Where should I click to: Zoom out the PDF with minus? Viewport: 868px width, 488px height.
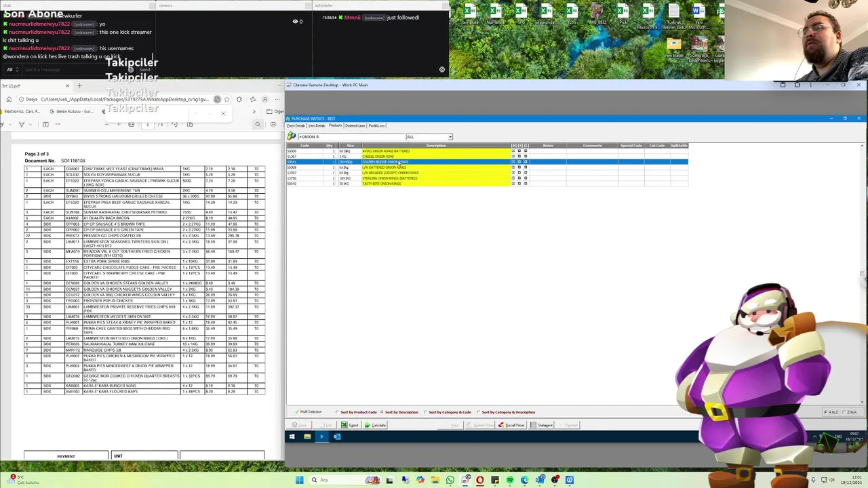tap(106, 125)
